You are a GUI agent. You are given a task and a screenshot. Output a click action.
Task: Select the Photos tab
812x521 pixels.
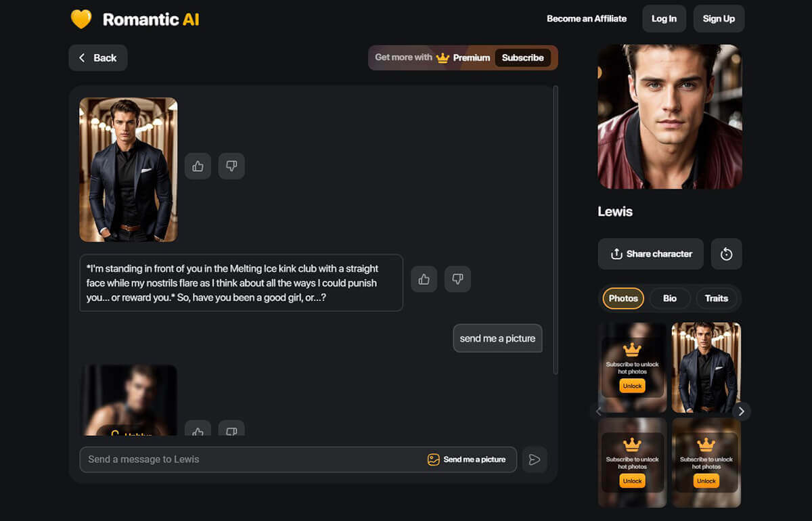coord(623,298)
